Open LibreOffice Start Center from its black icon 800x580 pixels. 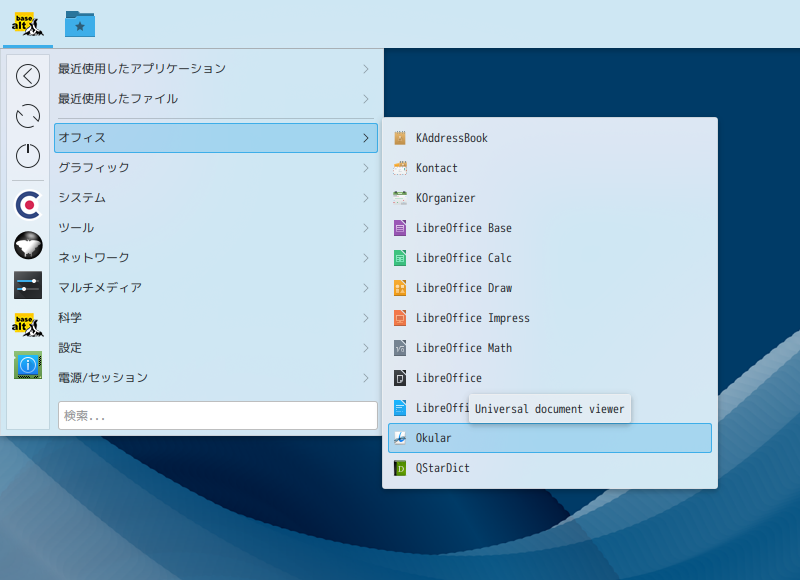[400, 378]
